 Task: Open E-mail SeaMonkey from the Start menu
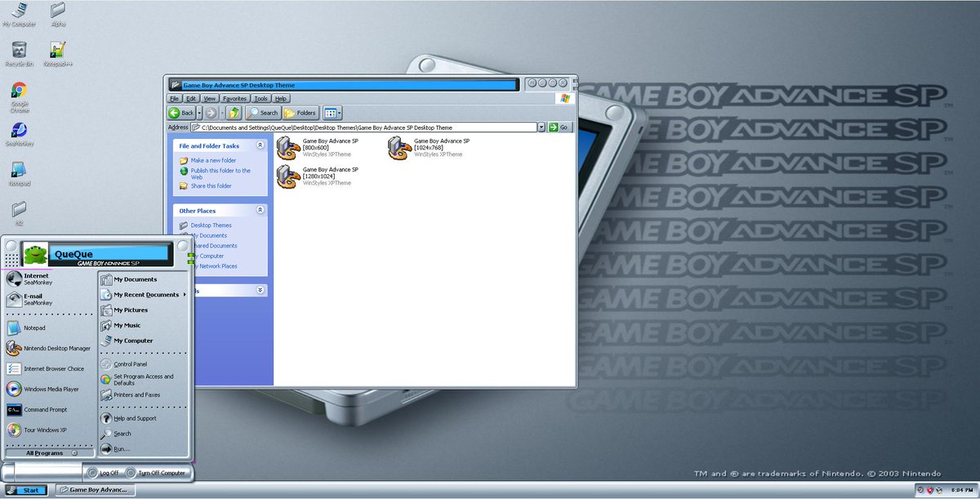point(51,299)
